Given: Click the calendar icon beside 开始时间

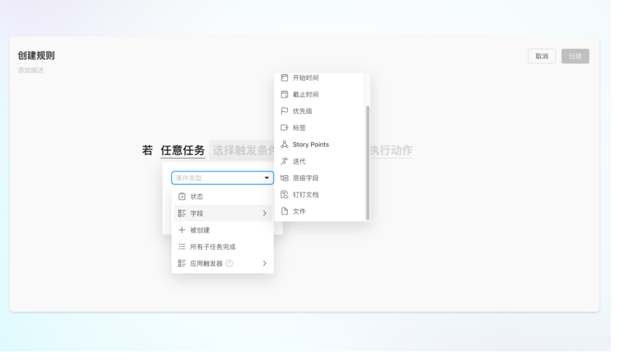Looking at the screenshot, I should (284, 78).
